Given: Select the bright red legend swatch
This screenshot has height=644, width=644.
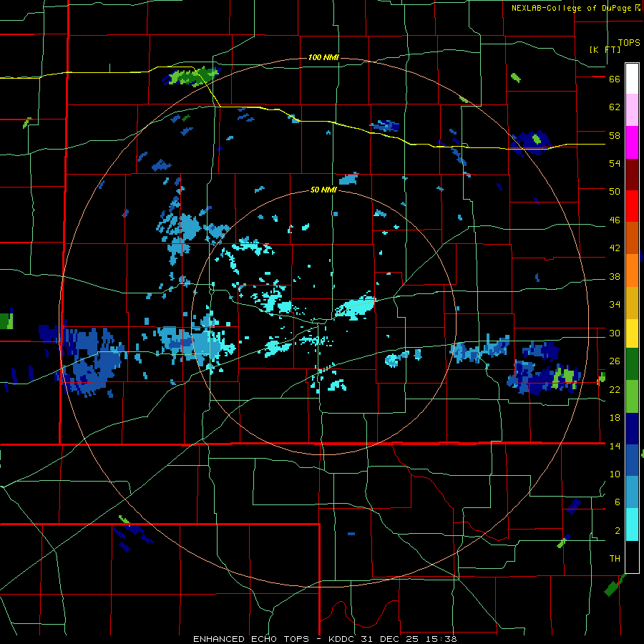Looking at the screenshot, I should point(632,206).
